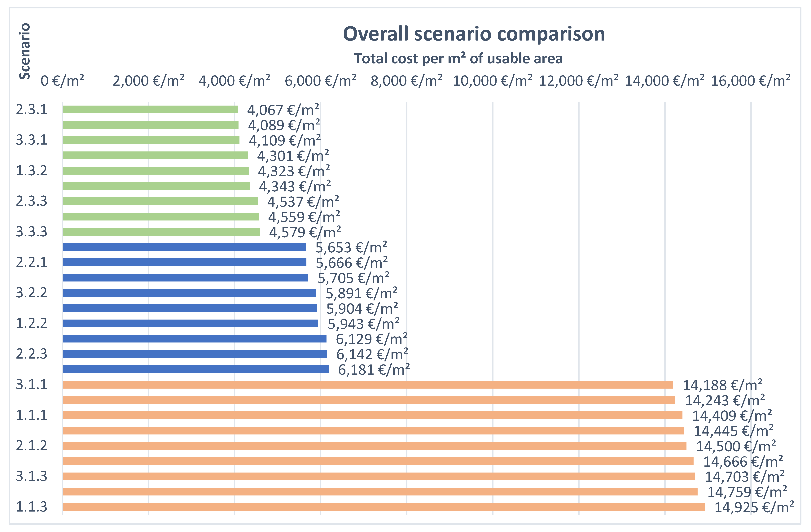Click the 14,409 €/m² data label
Viewport: 811px width, 532px height.
tap(732, 416)
